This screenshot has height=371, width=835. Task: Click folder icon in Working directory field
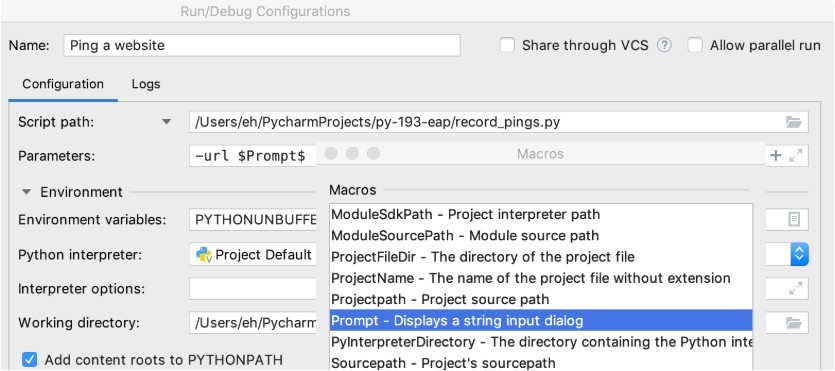click(x=793, y=323)
